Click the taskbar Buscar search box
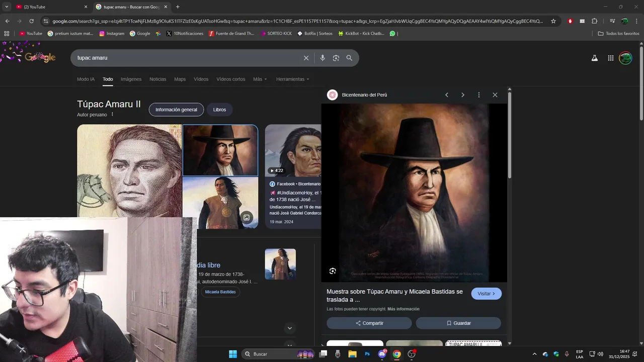Image resolution: width=644 pixels, height=362 pixels. 278,354
